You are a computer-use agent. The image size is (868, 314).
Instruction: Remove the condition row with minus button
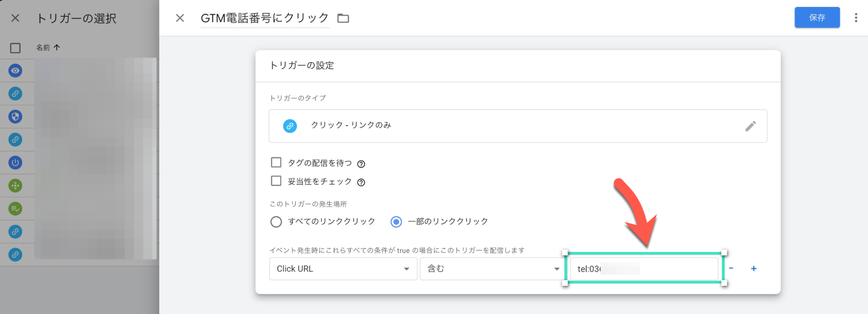pos(731,269)
